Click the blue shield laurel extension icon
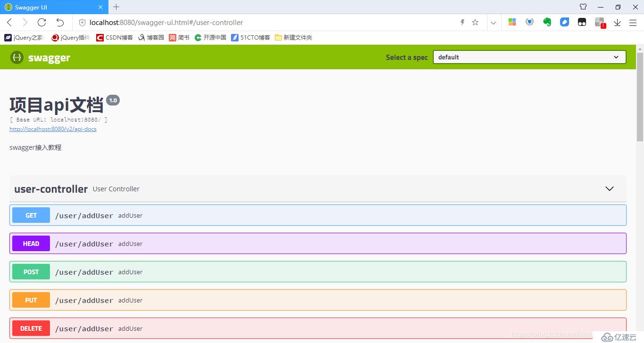Screen dimensions: 644x343 click(529, 22)
